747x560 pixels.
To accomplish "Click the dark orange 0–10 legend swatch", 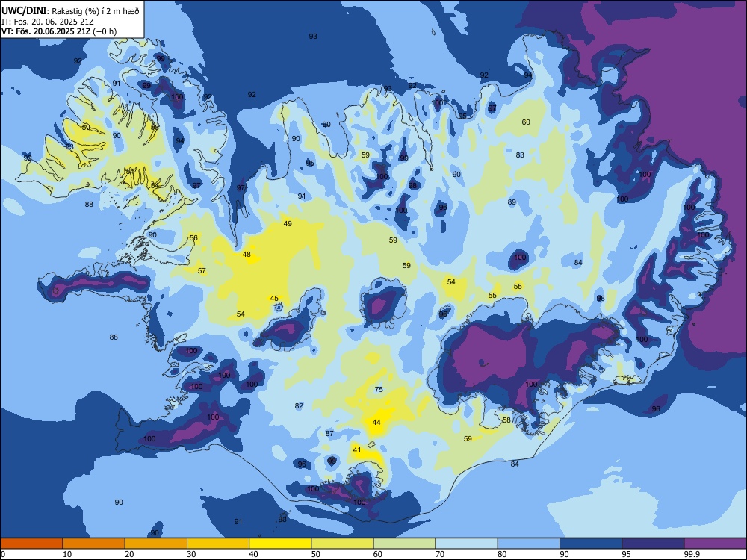I will (31, 544).
